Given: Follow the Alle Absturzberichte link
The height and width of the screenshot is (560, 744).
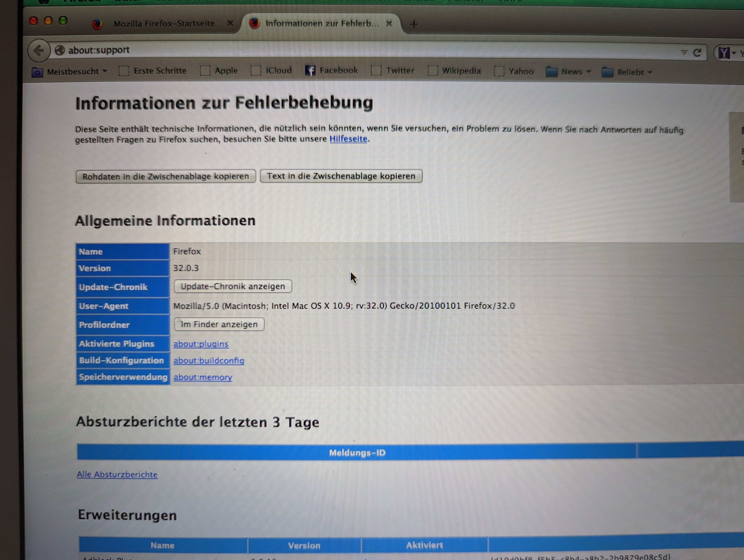Looking at the screenshot, I should [x=117, y=474].
